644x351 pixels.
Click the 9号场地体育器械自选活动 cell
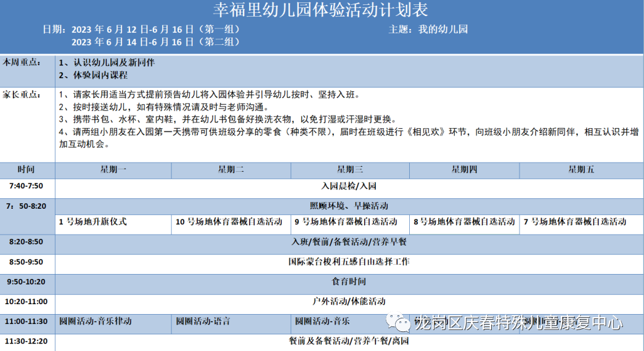pos(350,225)
